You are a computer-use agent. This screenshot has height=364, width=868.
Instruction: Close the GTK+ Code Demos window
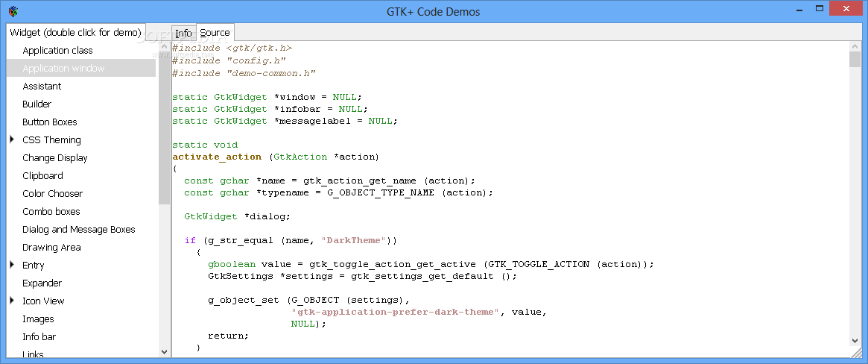tap(846, 8)
